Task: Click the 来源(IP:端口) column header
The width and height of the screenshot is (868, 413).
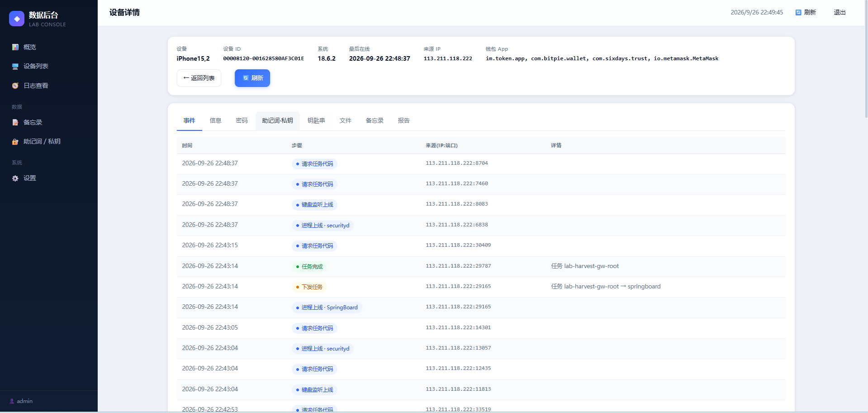Action: [x=441, y=145]
